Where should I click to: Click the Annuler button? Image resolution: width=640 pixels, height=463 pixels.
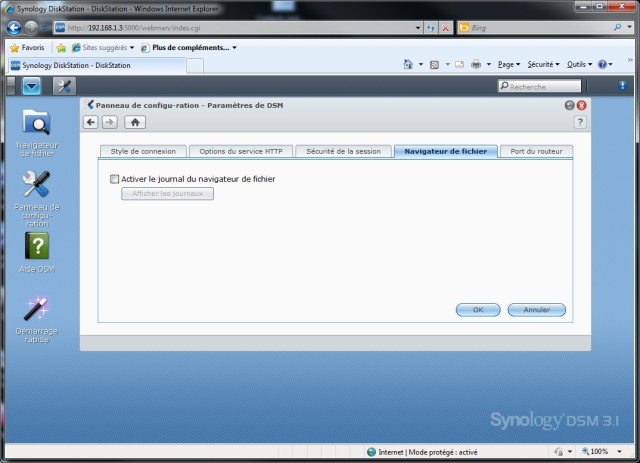coord(537,310)
